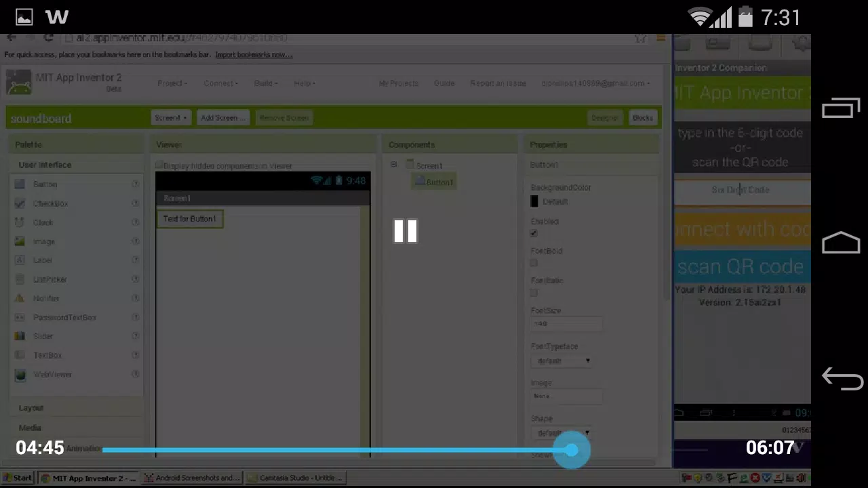868x488 pixels.
Task: Select the Image palette component icon
Action: [20, 241]
